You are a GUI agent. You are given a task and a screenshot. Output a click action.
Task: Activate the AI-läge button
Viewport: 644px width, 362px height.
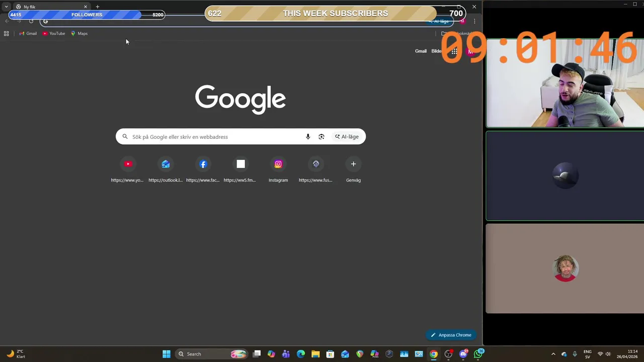click(347, 137)
